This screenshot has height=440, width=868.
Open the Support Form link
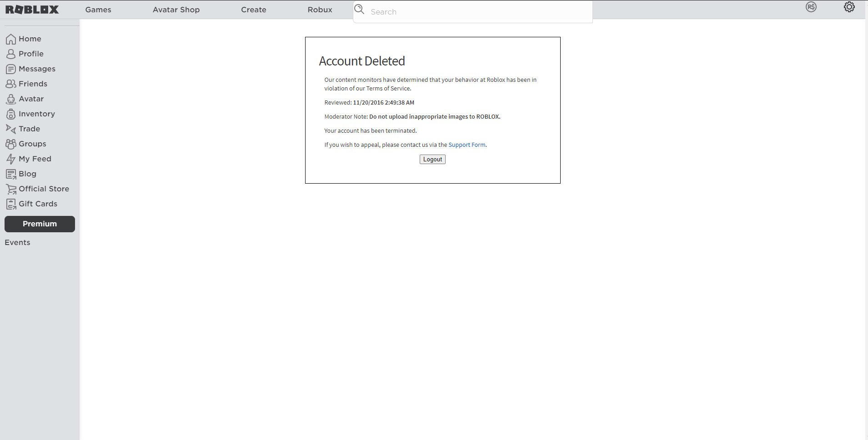[467, 145]
